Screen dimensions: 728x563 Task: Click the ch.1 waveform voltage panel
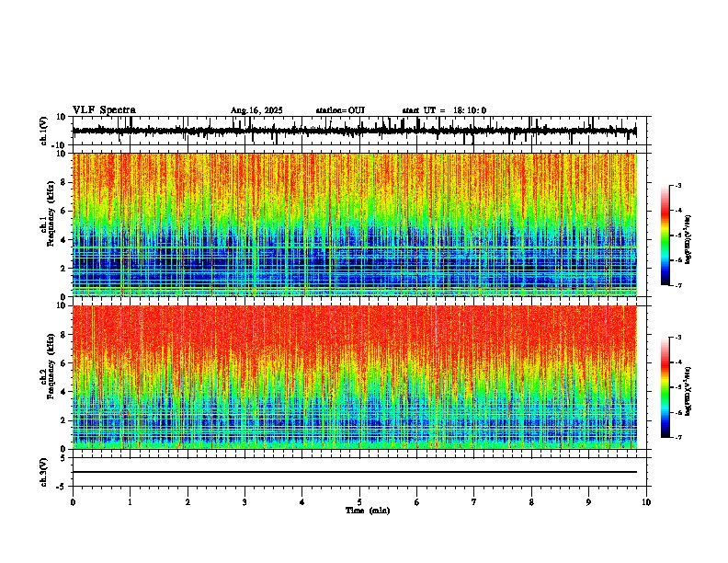(x=359, y=131)
